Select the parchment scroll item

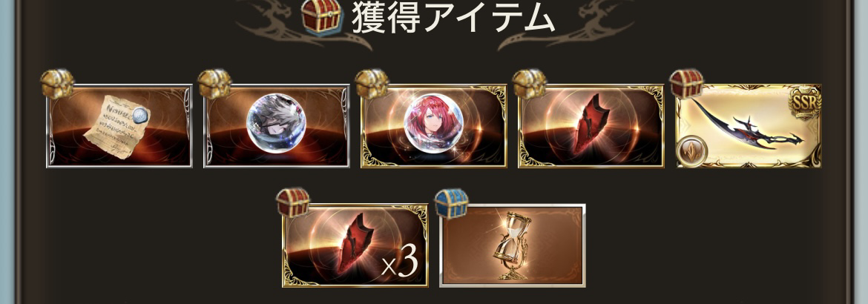coord(119,126)
